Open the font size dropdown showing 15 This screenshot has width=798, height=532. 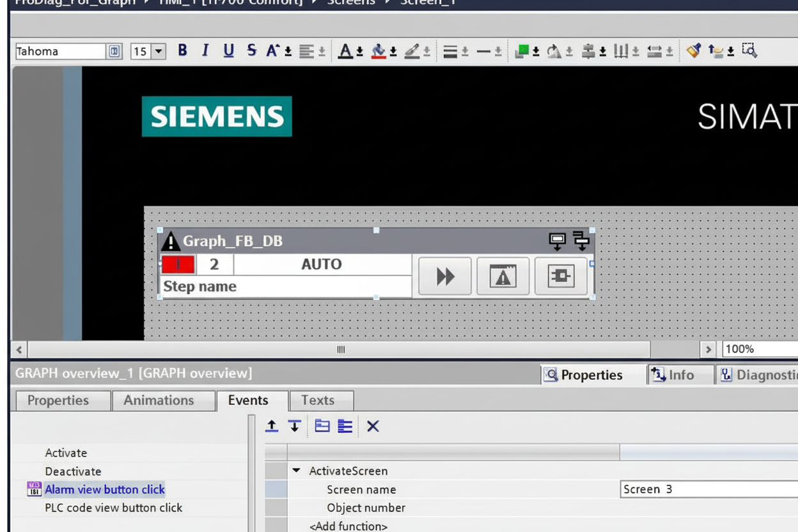158,51
